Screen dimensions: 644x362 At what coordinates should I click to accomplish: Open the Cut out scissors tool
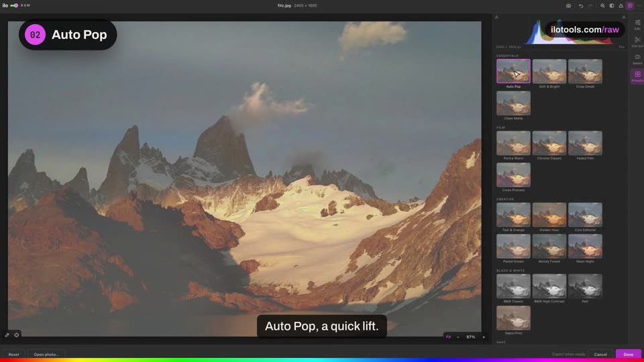coord(637,42)
